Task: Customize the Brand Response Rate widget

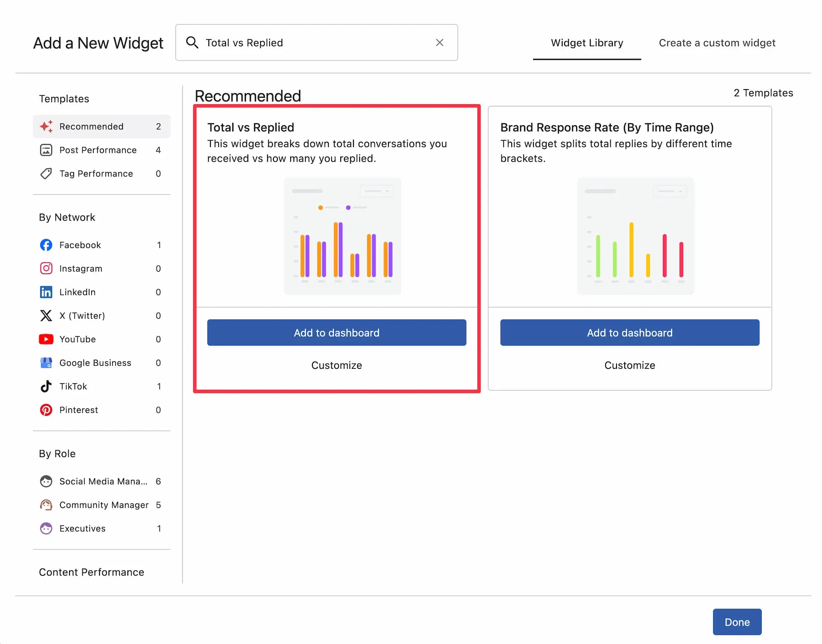Action: point(629,365)
